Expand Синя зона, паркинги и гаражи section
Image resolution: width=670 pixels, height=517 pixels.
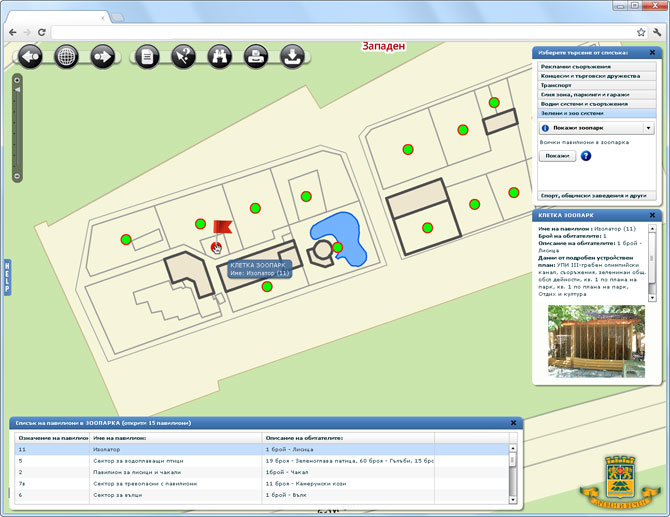point(597,94)
